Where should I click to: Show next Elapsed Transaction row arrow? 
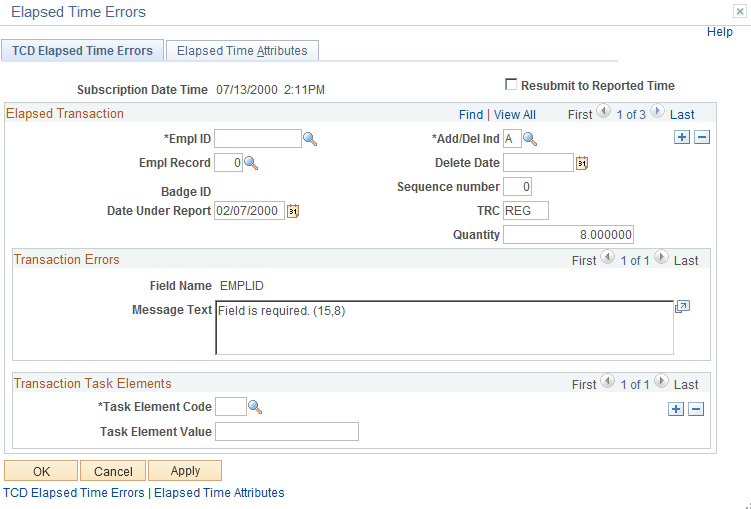(657, 112)
